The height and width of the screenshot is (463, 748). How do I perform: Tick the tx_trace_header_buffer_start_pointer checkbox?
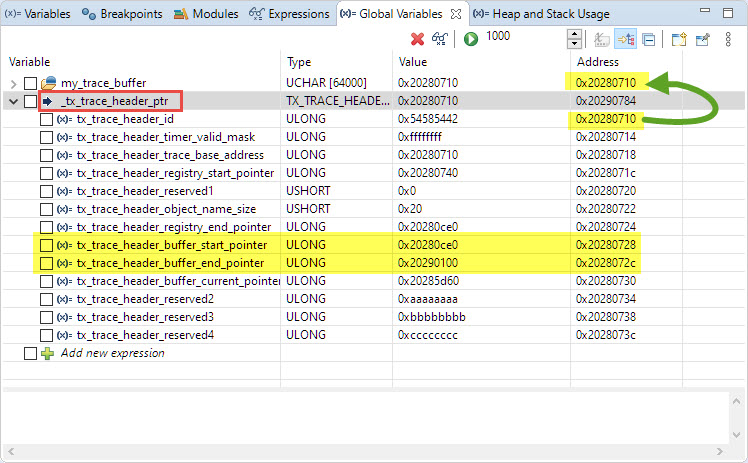coord(46,245)
